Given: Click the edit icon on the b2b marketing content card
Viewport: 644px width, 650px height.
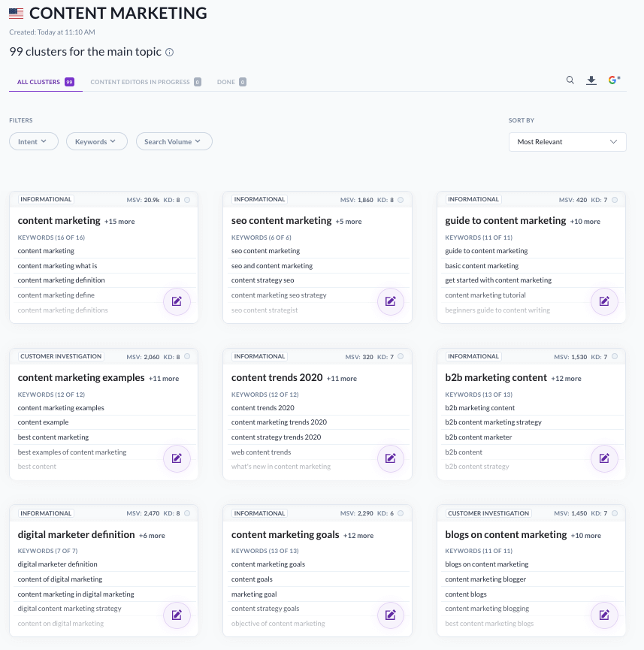Looking at the screenshot, I should pos(604,458).
